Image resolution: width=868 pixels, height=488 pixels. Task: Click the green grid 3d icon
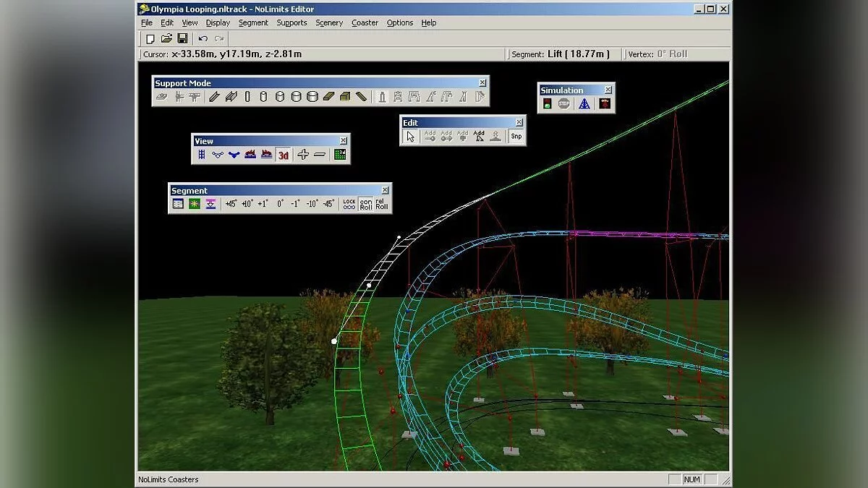[x=341, y=154]
